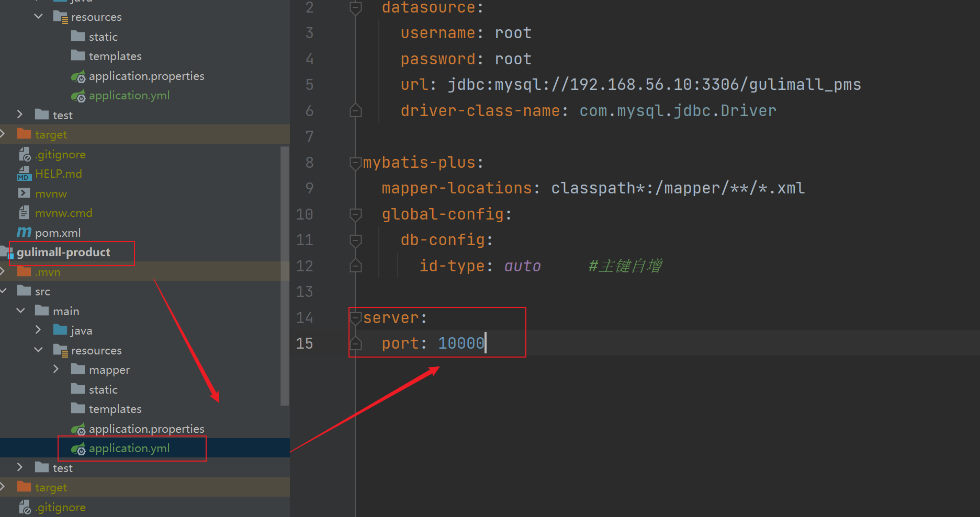This screenshot has height=517, width=980.
Task: Click the jdbc:mysql URL value
Action: [654, 84]
